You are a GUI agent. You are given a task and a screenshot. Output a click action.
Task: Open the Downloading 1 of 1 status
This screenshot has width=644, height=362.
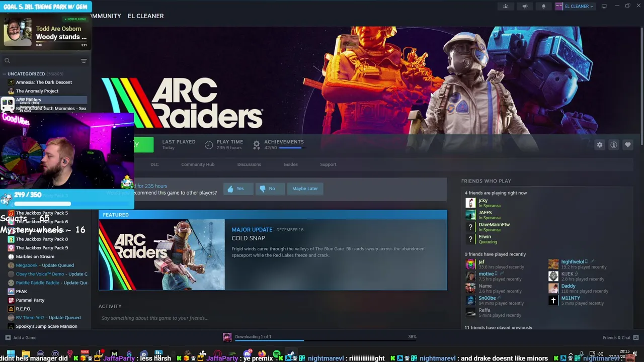coord(253,337)
